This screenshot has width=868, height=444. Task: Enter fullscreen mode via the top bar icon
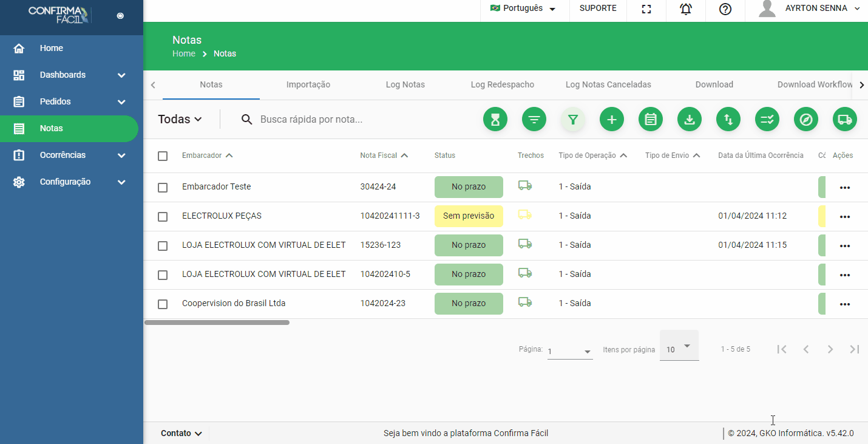646,9
